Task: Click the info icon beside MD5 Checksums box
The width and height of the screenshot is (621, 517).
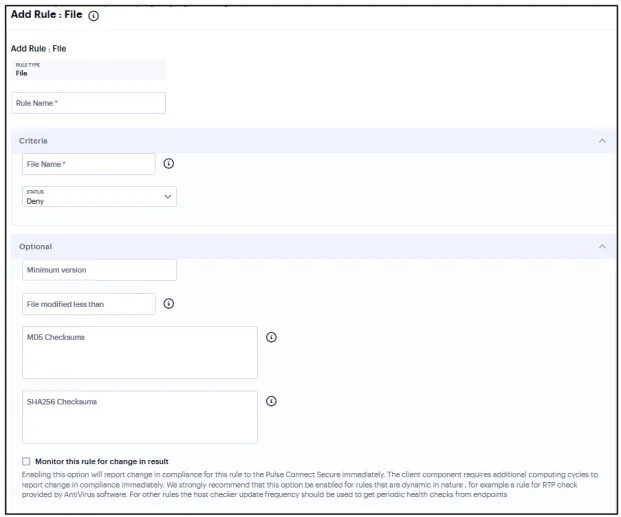Action: pyautogui.click(x=271, y=337)
